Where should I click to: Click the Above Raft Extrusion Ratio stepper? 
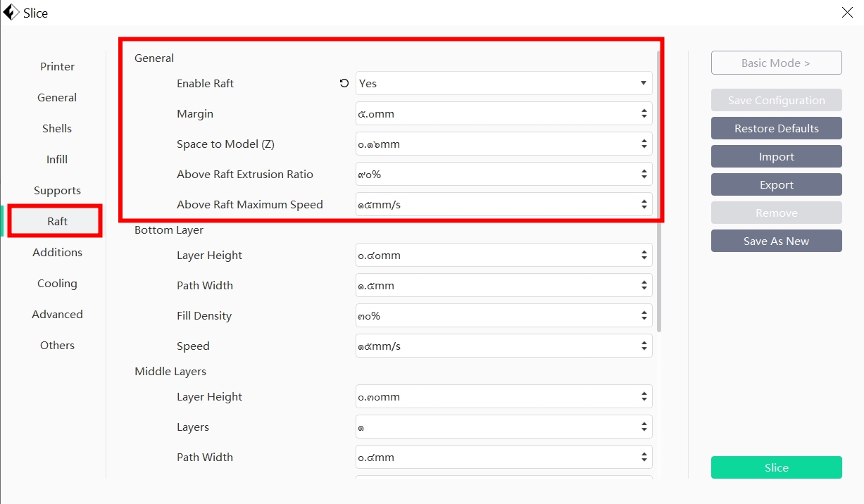(x=644, y=174)
